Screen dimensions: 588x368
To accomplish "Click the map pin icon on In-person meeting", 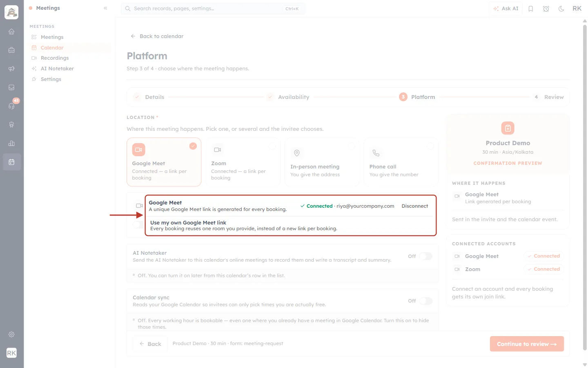I will click(x=297, y=153).
